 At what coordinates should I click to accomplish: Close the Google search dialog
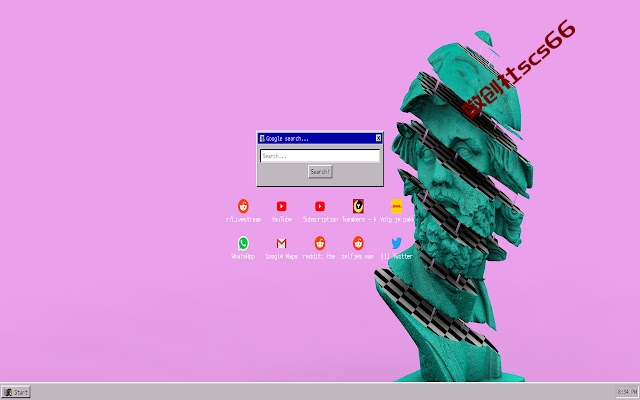pos(378,138)
